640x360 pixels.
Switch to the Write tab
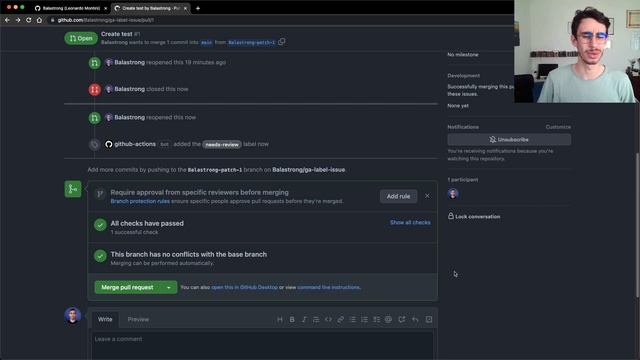coord(105,320)
